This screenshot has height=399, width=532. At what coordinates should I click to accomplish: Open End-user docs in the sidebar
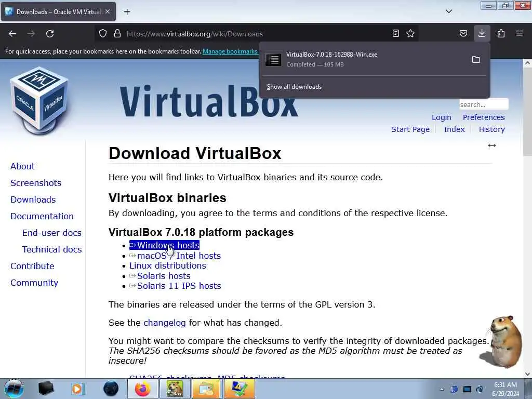pos(51,233)
